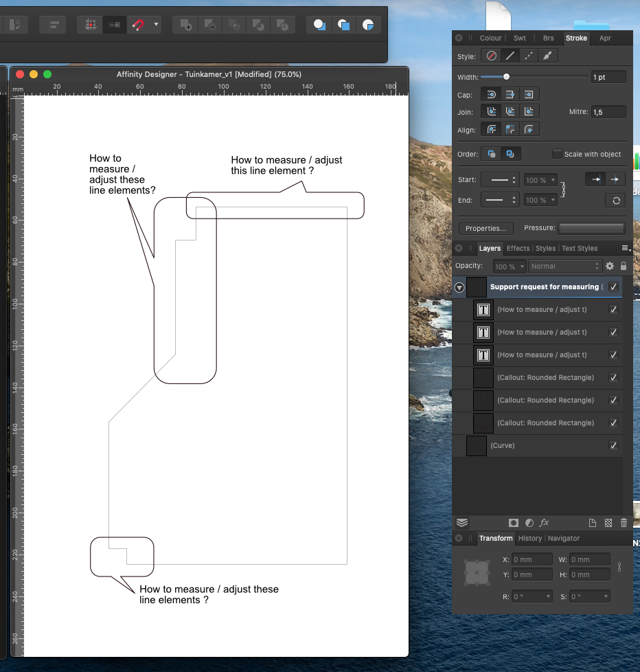Open the Normal blend mode dropdown

565,266
